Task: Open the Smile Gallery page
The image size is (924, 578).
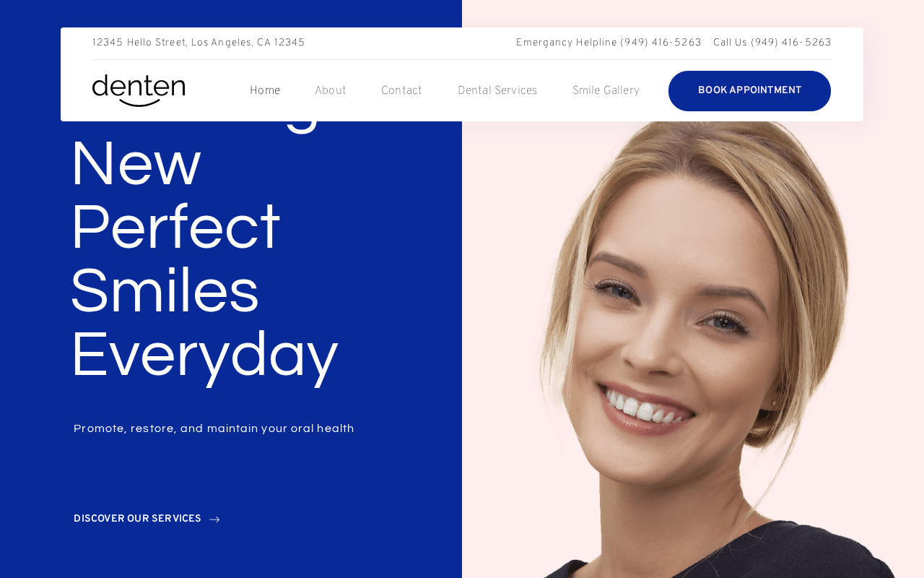Action: pos(606,91)
